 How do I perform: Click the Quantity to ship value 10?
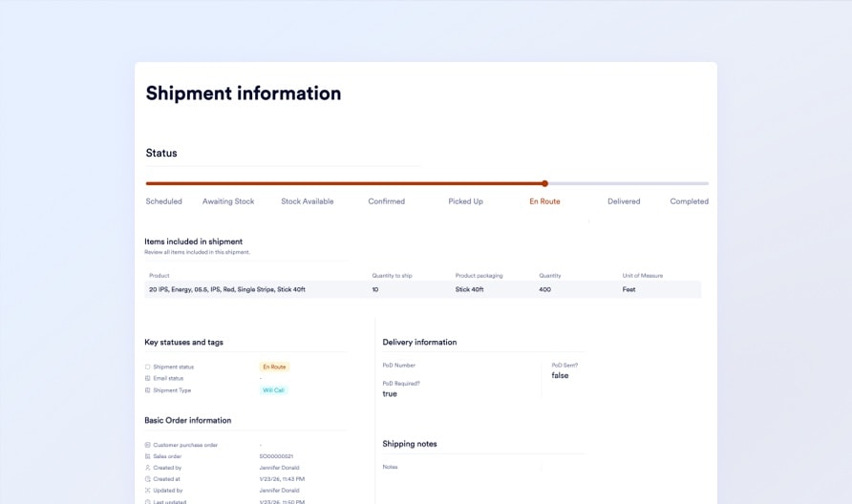tap(375, 289)
